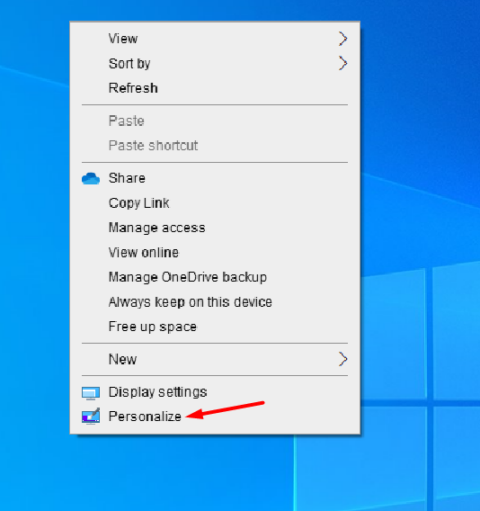Click the OneDrive cloud icon beside Share

point(91,178)
